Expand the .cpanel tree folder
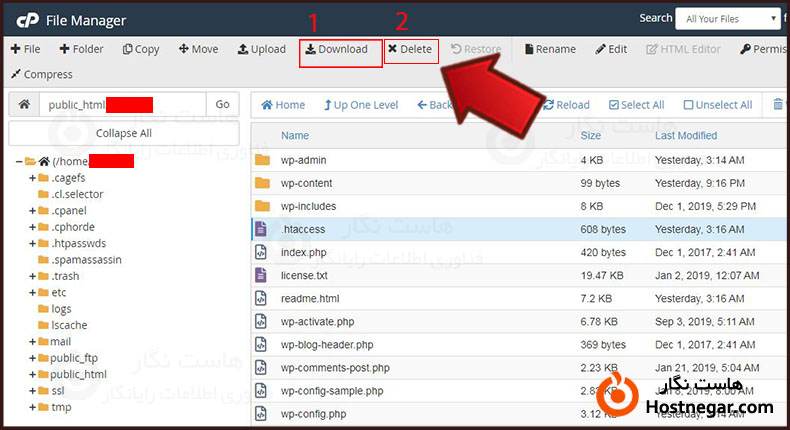Image resolution: width=790 pixels, height=430 pixels. 33,211
